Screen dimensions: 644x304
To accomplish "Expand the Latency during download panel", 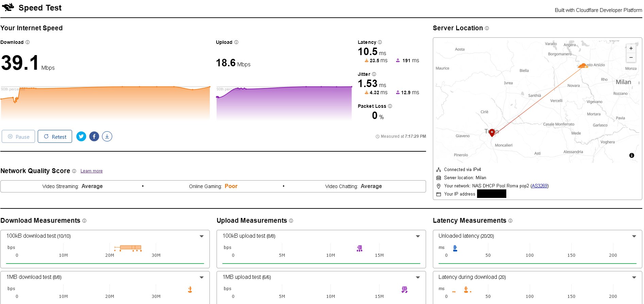I will tap(634, 277).
